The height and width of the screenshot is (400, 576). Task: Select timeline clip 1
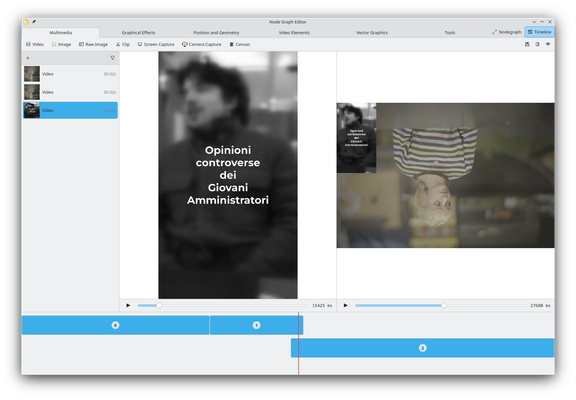click(x=256, y=325)
